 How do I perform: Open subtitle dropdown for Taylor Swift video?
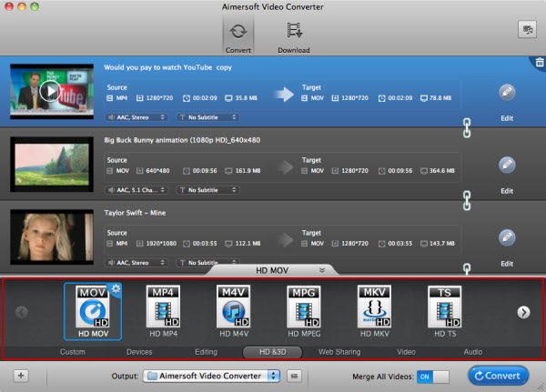coord(207,262)
